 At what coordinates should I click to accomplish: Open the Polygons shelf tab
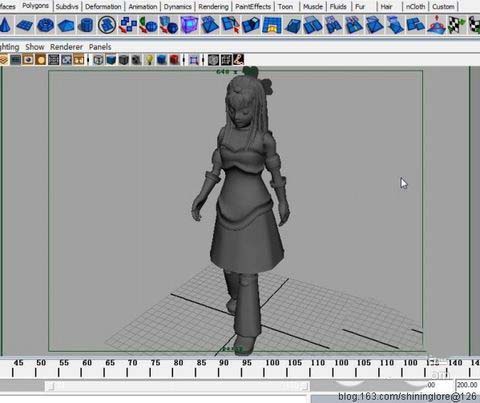[x=35, y=6]
